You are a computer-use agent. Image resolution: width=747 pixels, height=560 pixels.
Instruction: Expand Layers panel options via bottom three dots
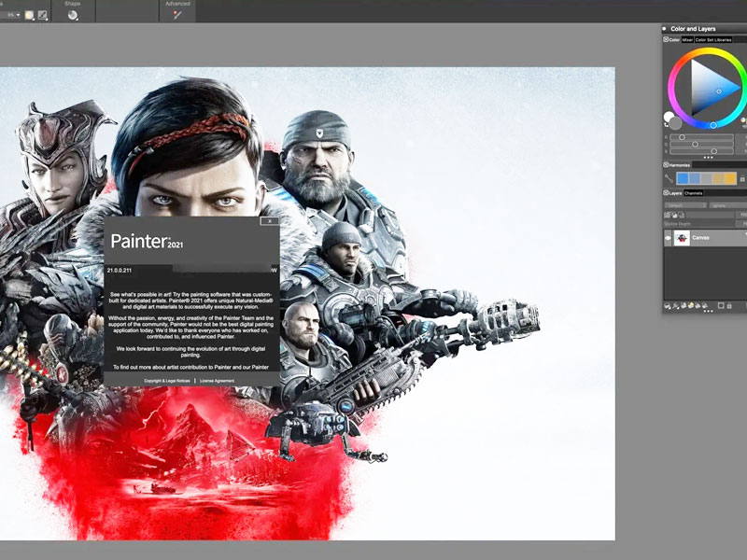coord(709,312)
